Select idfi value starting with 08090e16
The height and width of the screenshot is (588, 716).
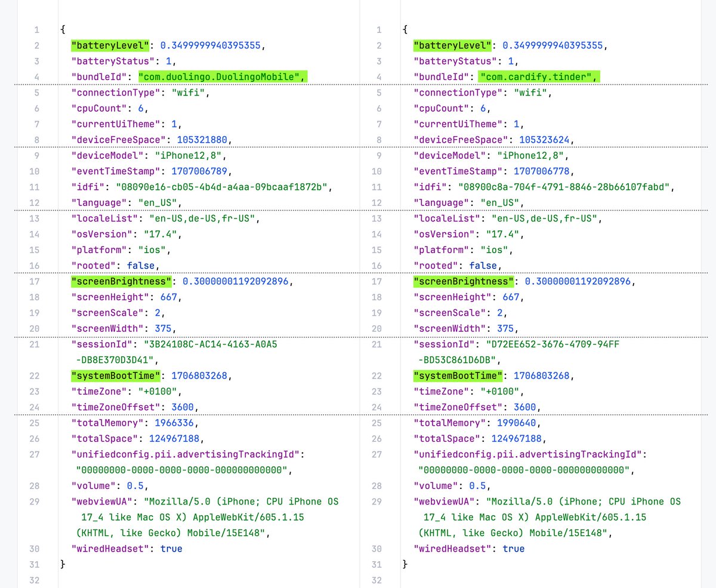click(221, 187)
